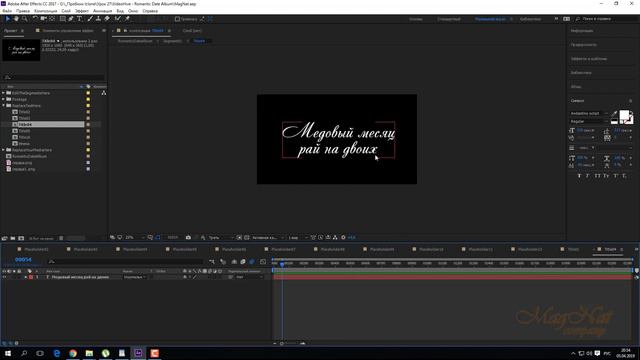
Task: Open the File menu
Action: pyautogui.click(x=7, y=11)
